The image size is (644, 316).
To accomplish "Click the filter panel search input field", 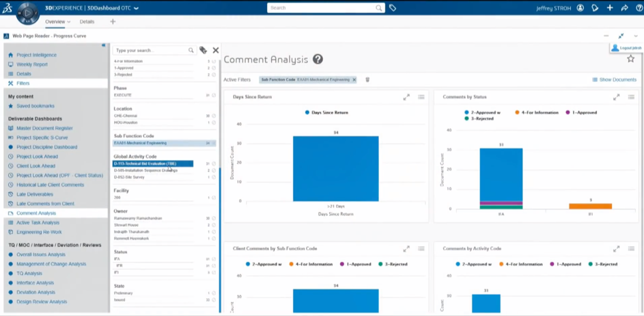I will point(151,51).
